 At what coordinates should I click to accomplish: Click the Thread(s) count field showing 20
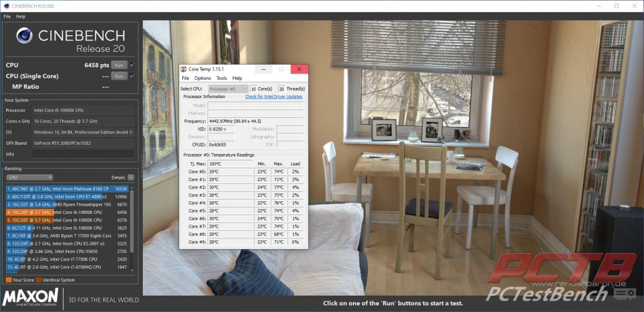[x=281, y=89]
